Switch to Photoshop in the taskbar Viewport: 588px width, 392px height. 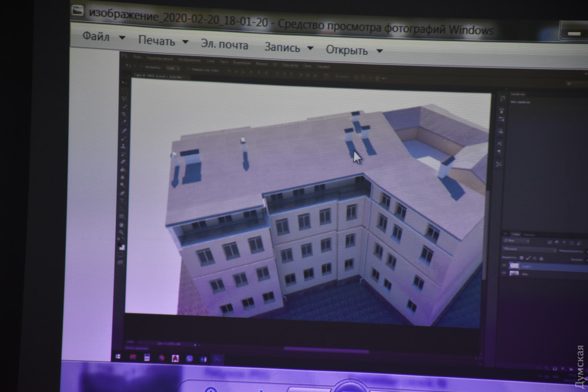click(217, 358)
